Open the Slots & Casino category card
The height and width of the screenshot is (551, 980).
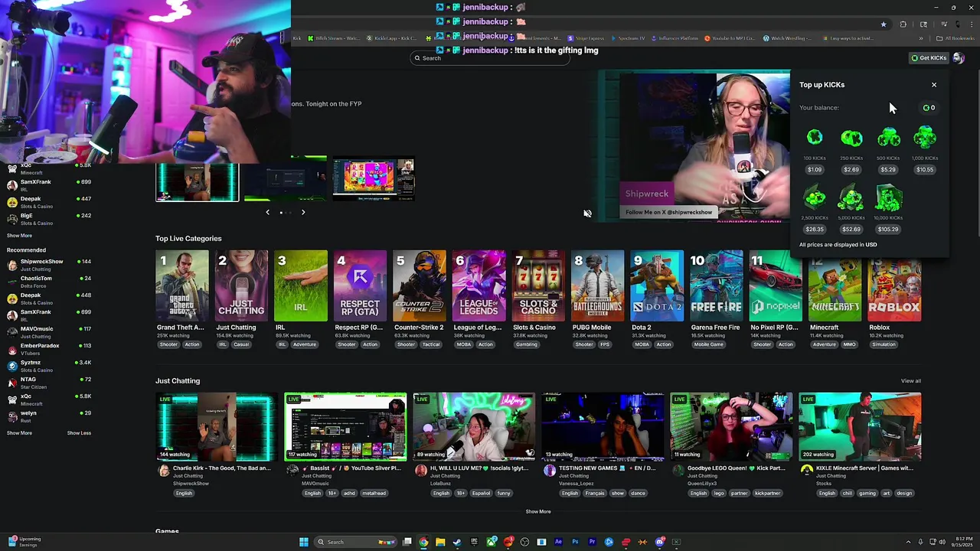pos(538,285)
